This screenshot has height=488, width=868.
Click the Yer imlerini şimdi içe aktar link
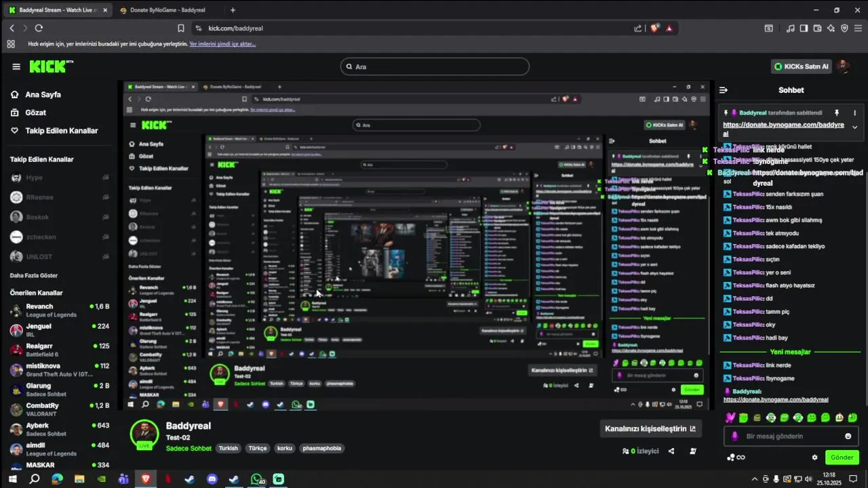point(222,44)
